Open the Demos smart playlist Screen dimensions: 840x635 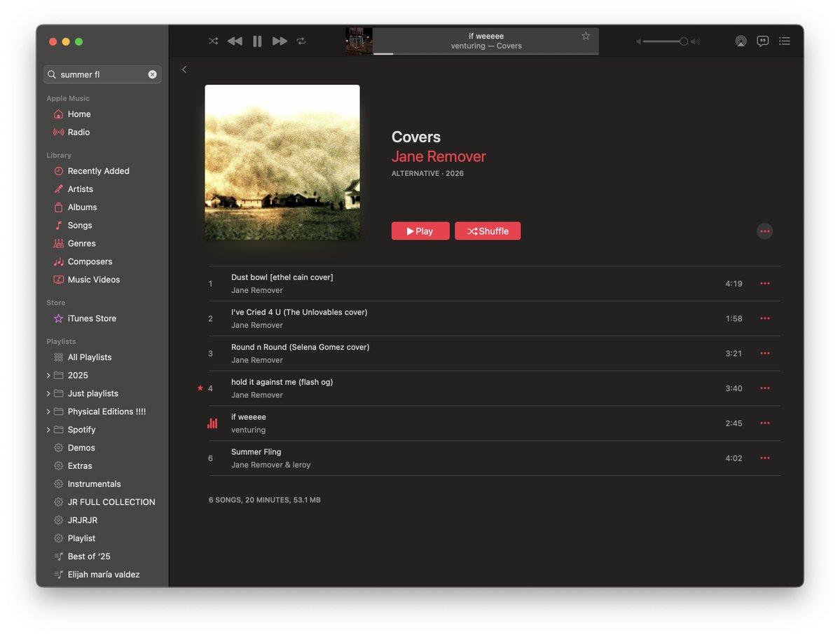[x=81, y=448]
